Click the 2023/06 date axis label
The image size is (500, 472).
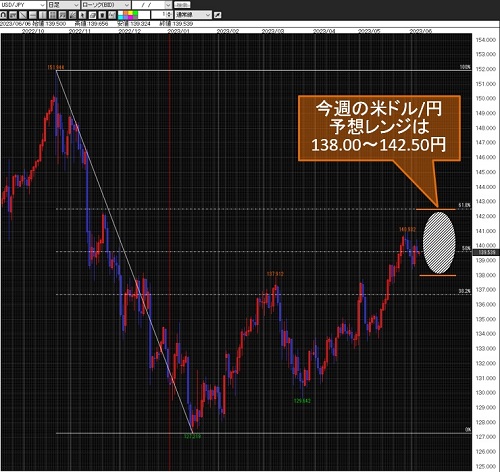point(421,31)
